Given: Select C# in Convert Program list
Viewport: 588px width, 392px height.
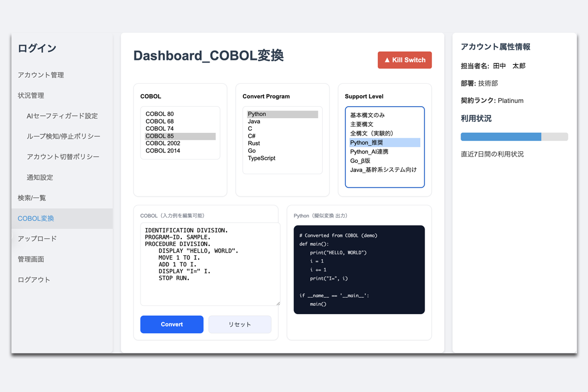Looking at the screenshot, I should (283, 136).
